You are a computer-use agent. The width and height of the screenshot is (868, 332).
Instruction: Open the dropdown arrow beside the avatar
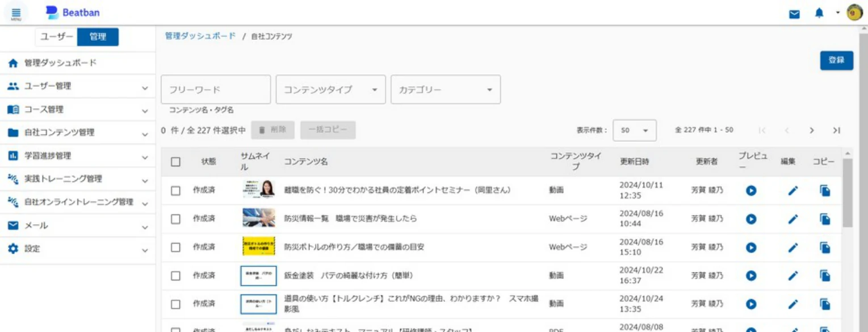click(837, 12)
